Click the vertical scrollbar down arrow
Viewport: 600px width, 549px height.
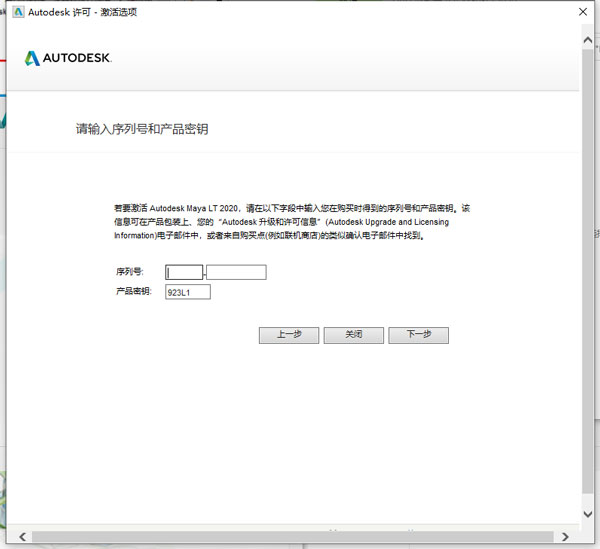coord(588,514)
